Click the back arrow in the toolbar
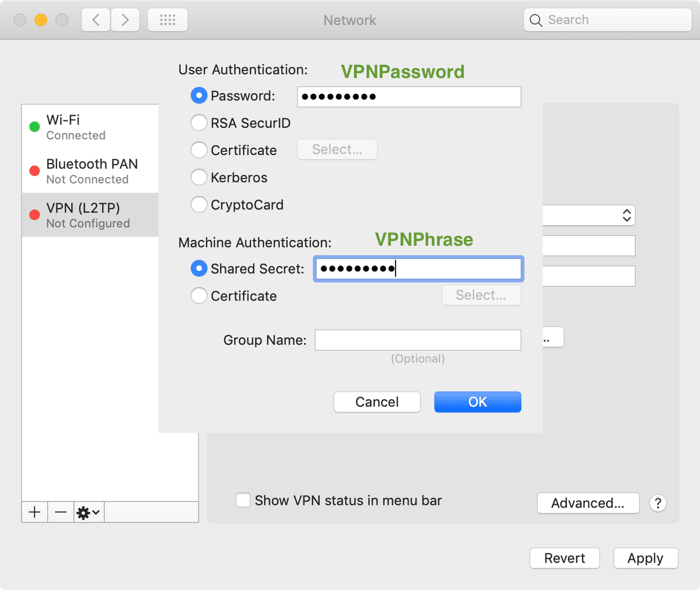 point(96,19)
